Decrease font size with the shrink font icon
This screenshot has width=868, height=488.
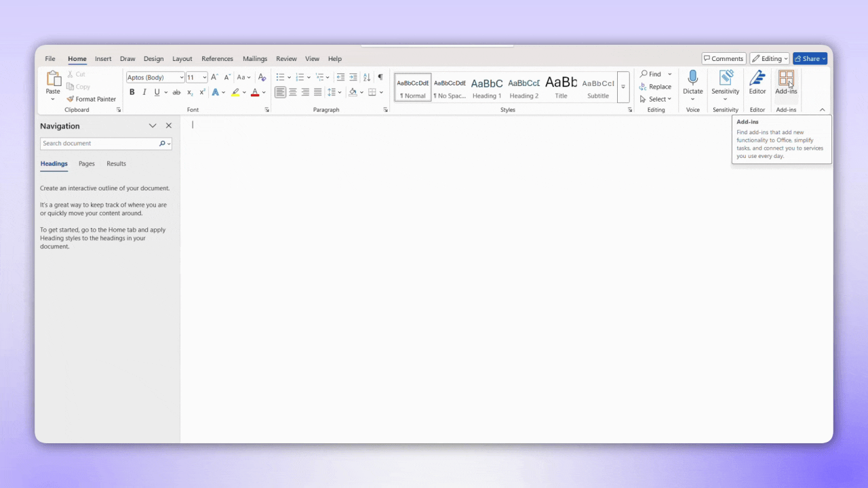(x=227, y=77)
